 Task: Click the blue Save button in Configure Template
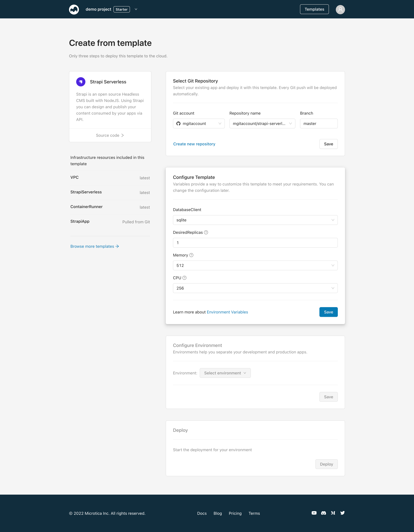(328, 312)
